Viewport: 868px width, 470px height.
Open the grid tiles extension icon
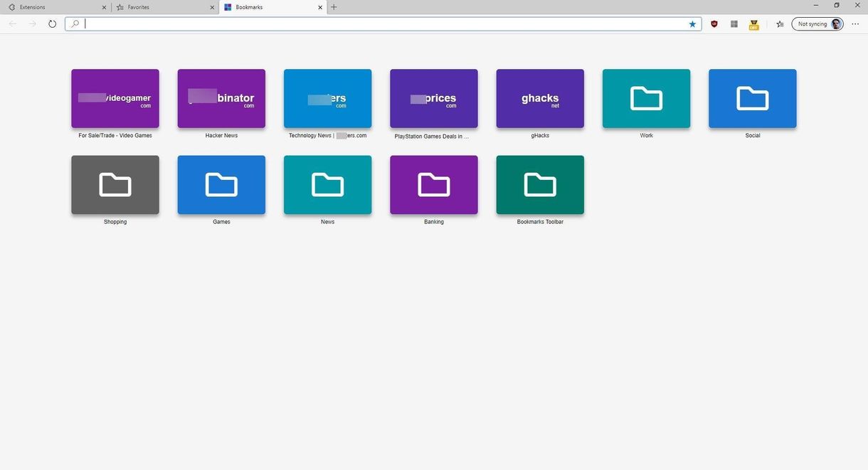tap(734, 23)
